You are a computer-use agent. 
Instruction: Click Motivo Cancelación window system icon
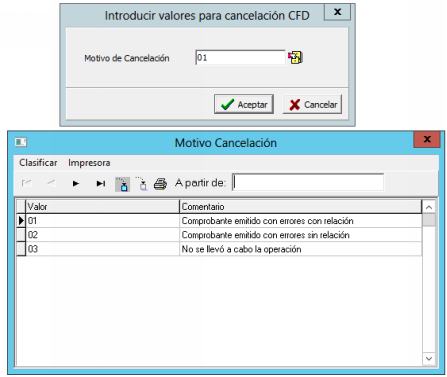[21, 142]
